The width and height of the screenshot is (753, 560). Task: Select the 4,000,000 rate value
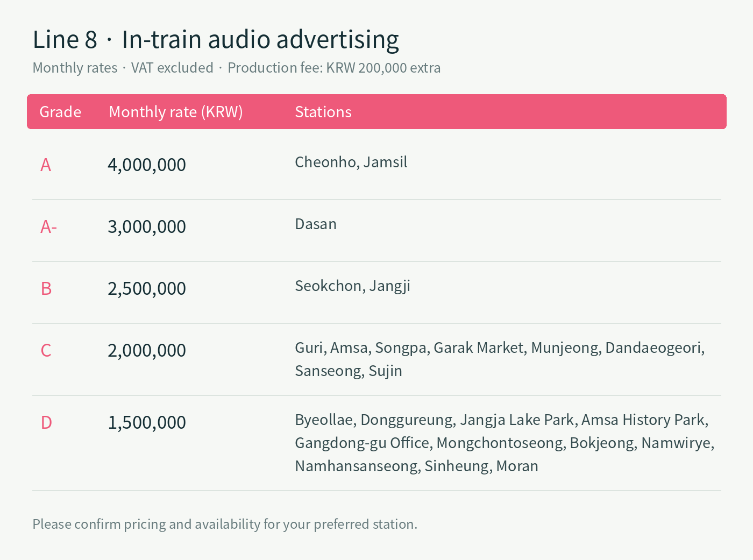(147, 165)
